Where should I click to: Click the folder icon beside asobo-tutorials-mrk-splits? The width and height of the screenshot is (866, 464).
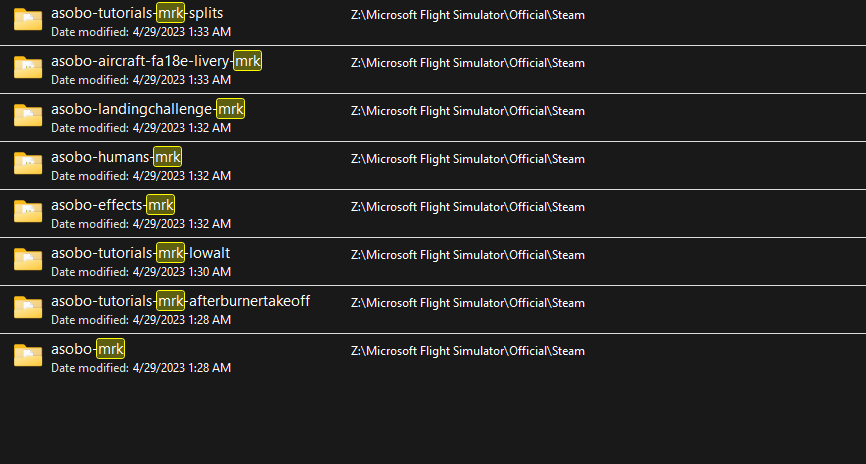27,20
